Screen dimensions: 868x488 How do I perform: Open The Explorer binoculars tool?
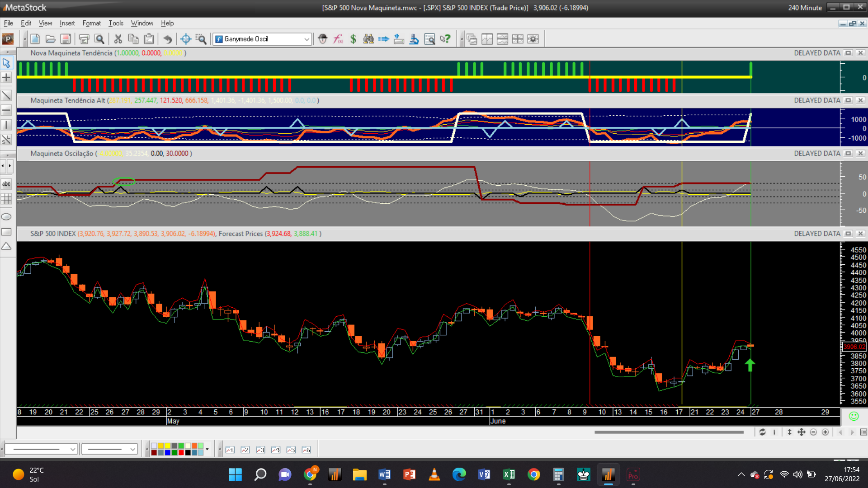point(368,39)
